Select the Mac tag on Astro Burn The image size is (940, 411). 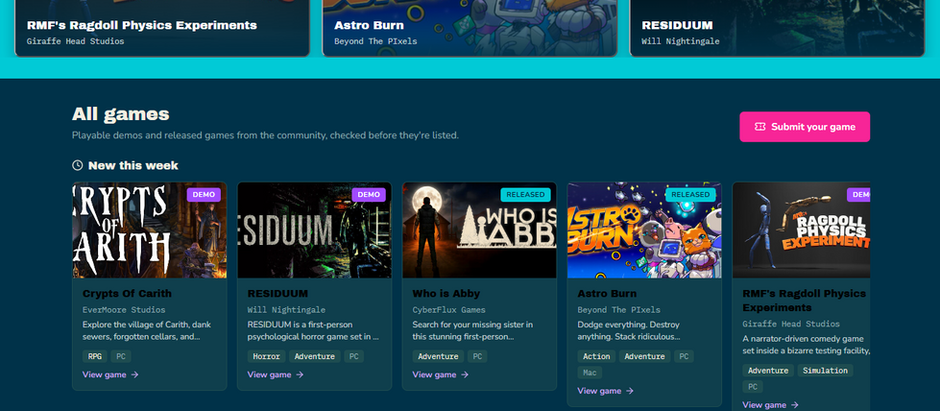[589, 373]
